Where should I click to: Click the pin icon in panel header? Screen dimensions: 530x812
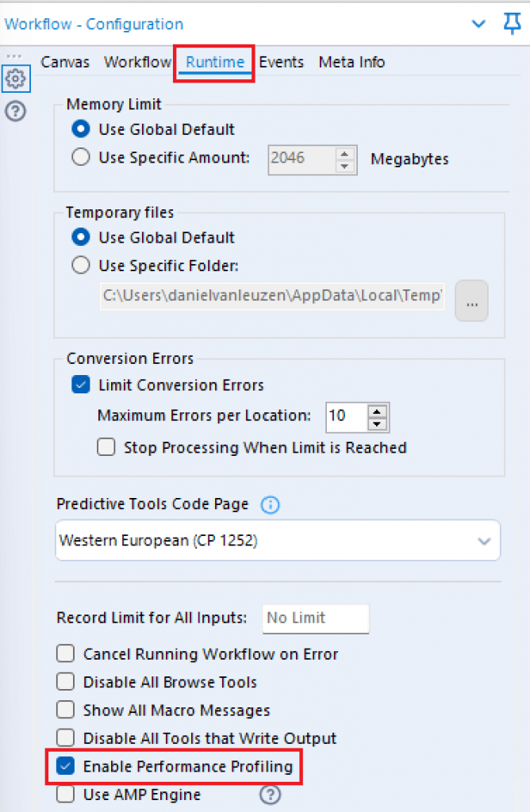(x=512, y=24)
